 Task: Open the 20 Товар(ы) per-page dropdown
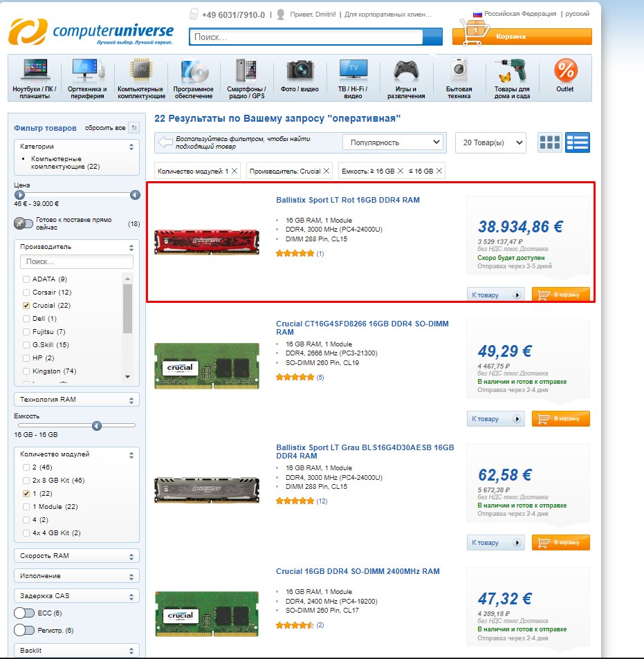click(490, 142)
